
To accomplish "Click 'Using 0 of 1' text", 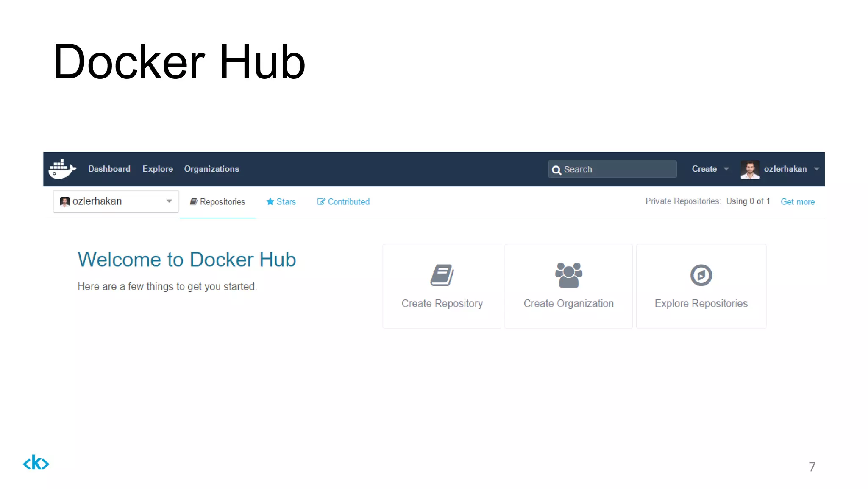I will 748,201.
